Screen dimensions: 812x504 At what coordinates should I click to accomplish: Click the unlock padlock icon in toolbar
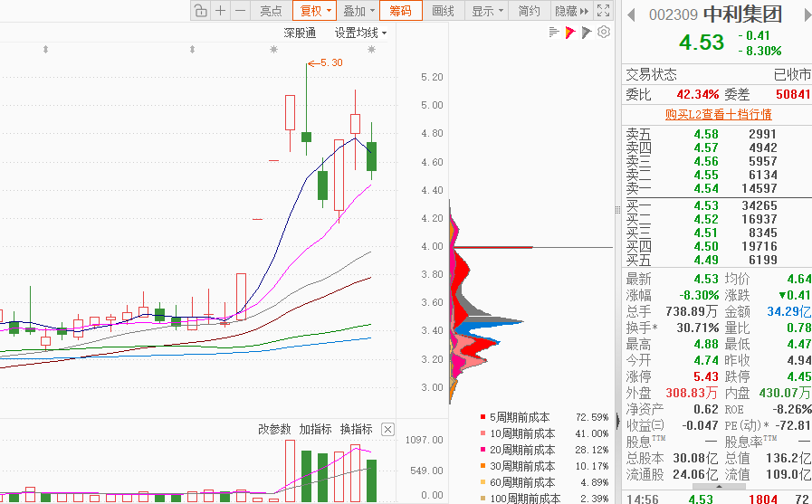point(200,11)
